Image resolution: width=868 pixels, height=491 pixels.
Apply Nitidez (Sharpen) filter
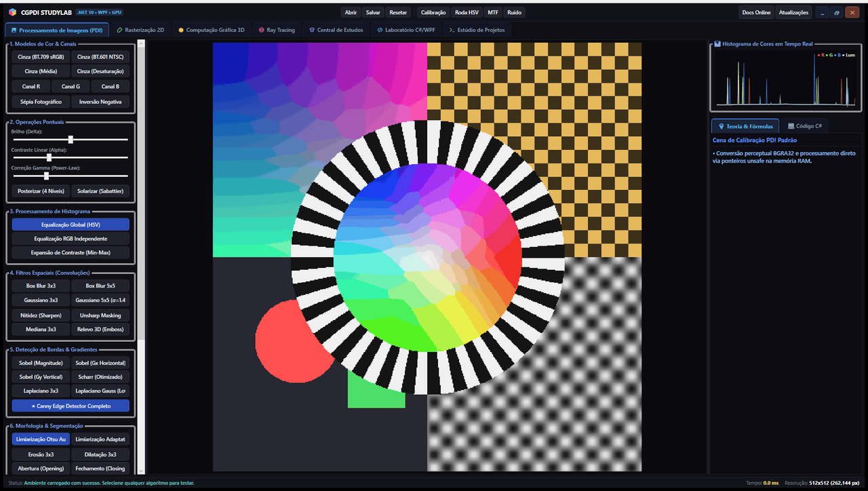click(x=39, y=315)
